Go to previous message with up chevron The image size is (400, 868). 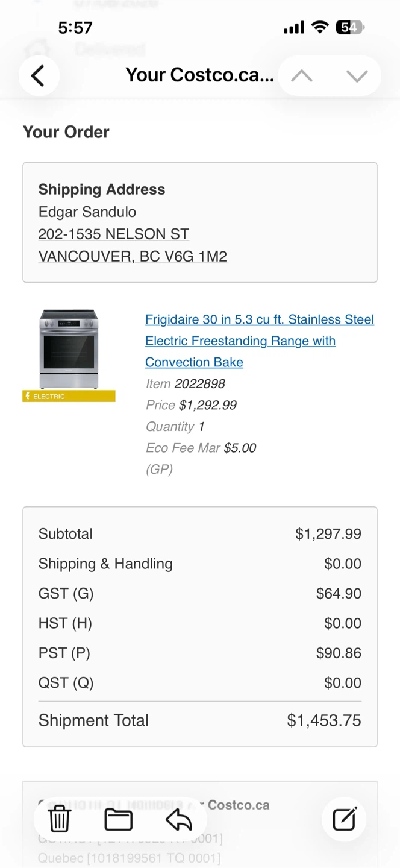(302, 76)
